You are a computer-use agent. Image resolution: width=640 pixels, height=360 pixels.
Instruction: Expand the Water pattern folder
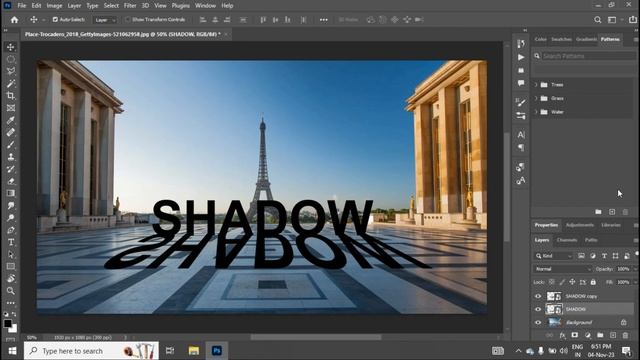point(536,112)
